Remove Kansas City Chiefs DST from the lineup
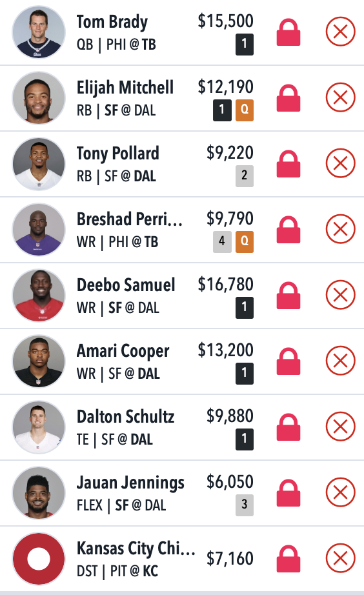The image size is (364, 595). (x=341, y=558)
